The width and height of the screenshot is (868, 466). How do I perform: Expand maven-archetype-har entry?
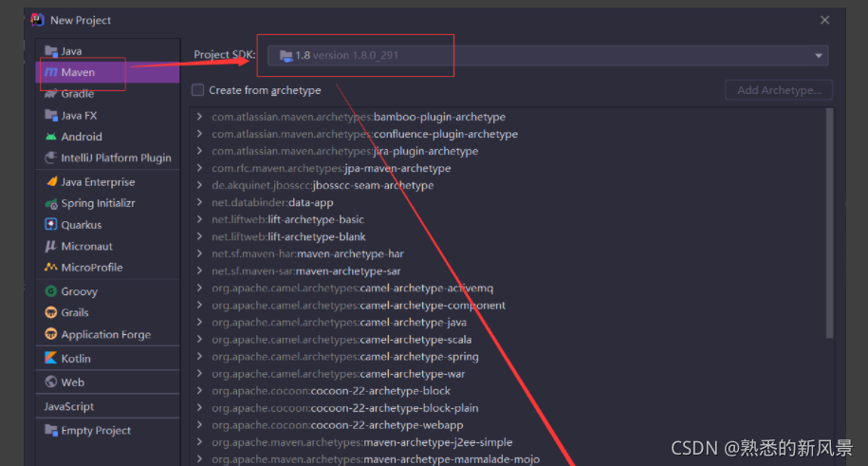[x=199, y=253]
